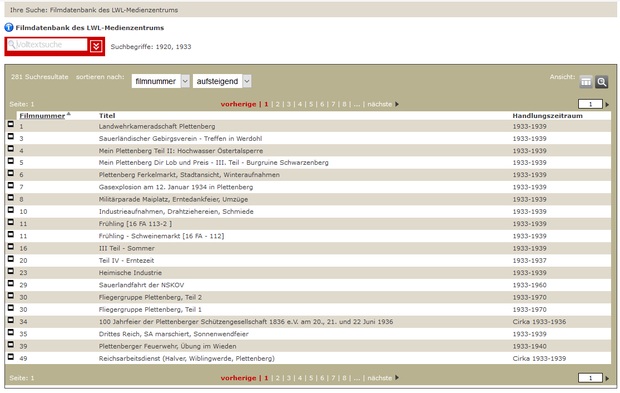Open record icon for Sauerlandfahrt der NSKOV row

click(11, 283)
